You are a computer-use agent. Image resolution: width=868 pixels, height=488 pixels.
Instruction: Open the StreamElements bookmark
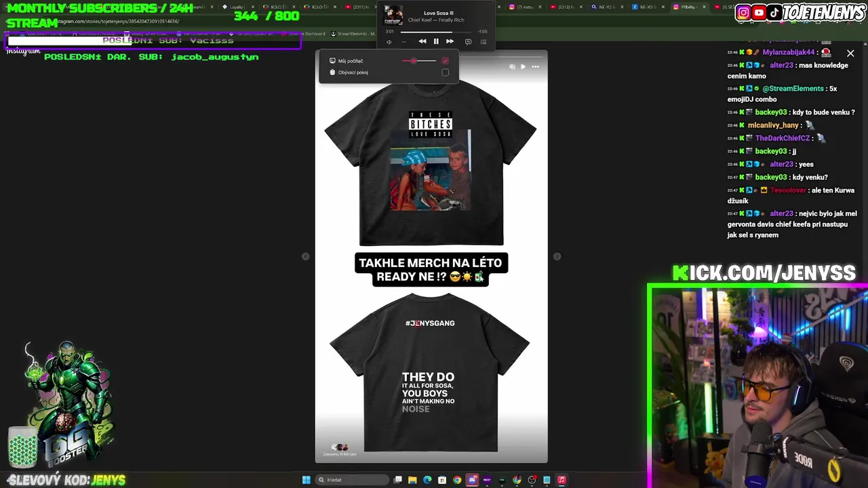(x=355, y=33)
